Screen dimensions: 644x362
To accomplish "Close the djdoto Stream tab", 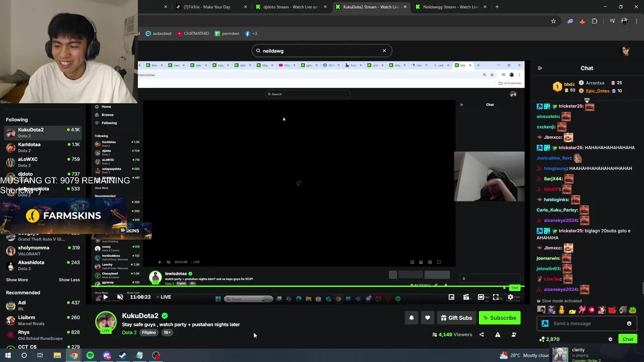I will 326,7.
